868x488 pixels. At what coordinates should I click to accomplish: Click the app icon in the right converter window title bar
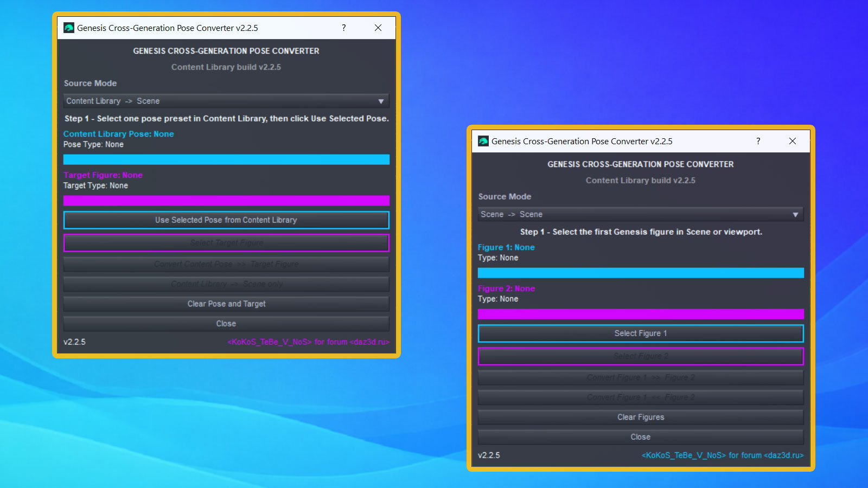coord(483,141)
